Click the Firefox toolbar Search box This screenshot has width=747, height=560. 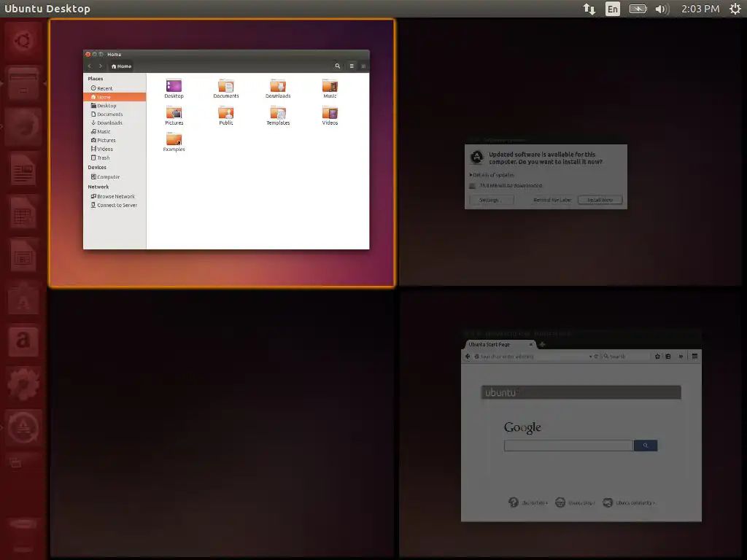(x=625, y=356)
